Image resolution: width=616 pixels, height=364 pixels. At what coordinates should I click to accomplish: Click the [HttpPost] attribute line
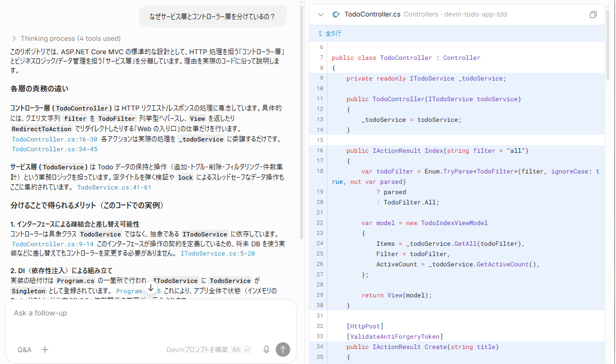(365, 326)
